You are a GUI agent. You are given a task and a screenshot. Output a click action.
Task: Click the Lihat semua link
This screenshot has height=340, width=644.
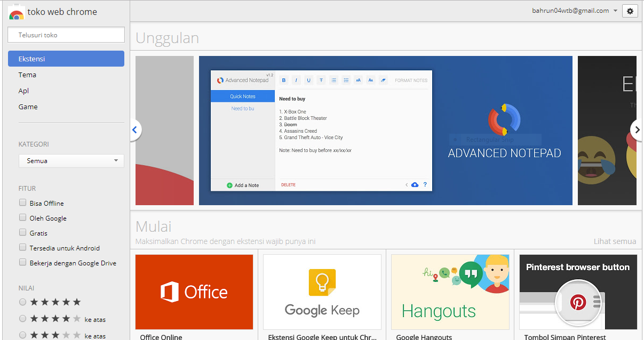click(x=615, y=241)
